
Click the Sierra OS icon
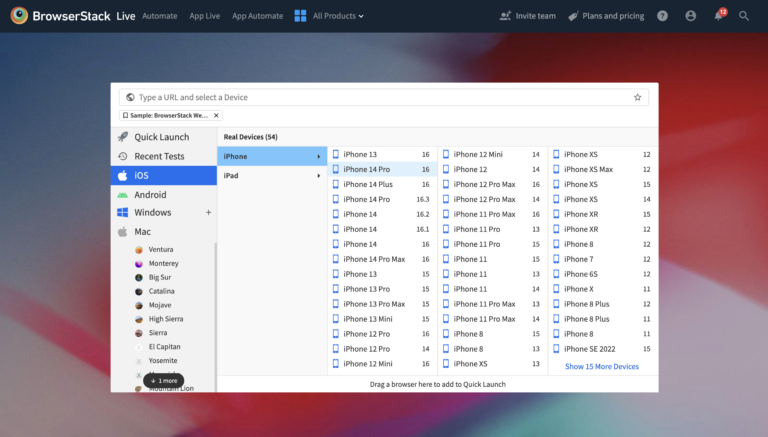pyautogui.click(x=139, y=333)
